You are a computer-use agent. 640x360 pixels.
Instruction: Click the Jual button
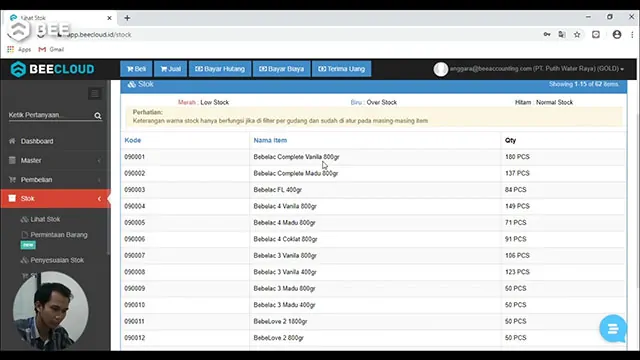(171, 69)
